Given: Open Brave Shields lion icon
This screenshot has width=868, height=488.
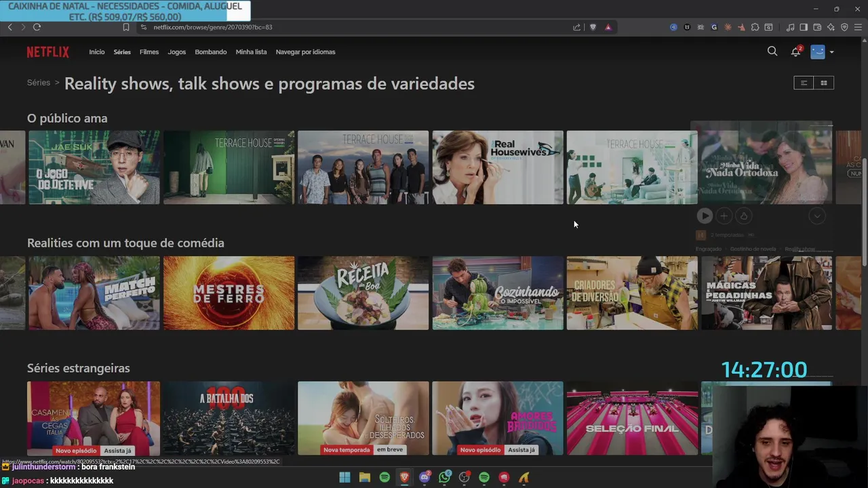Looking at the screenshot, I should pos(593,27).
